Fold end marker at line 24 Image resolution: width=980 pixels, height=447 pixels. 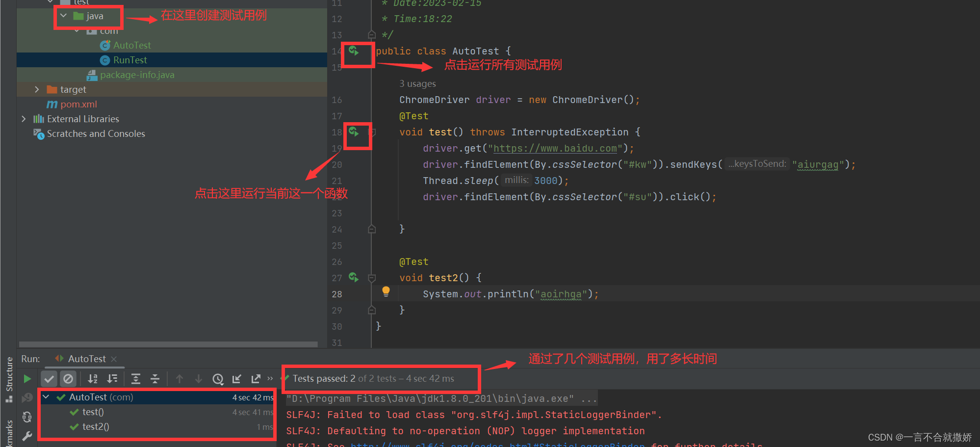[372, 229]
